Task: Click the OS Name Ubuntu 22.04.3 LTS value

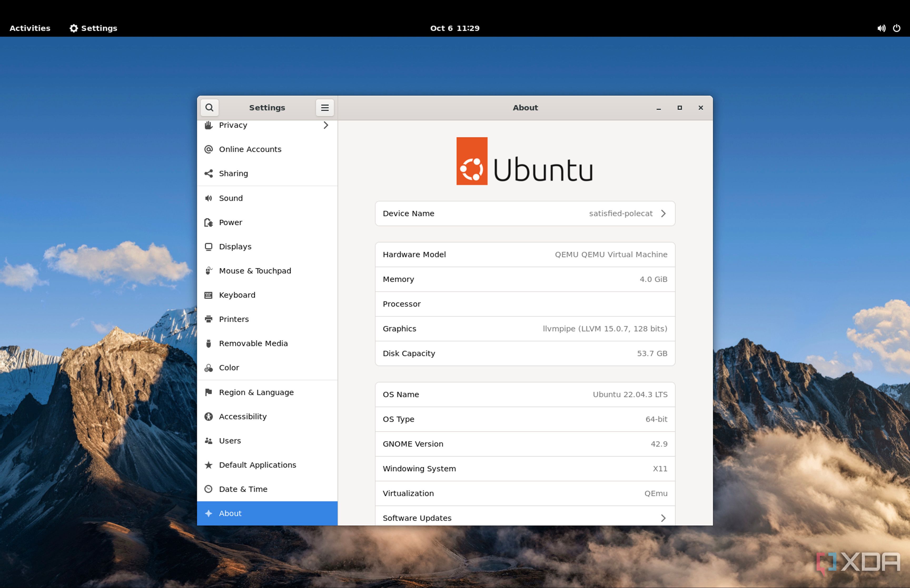Action: tap(630, 395)
